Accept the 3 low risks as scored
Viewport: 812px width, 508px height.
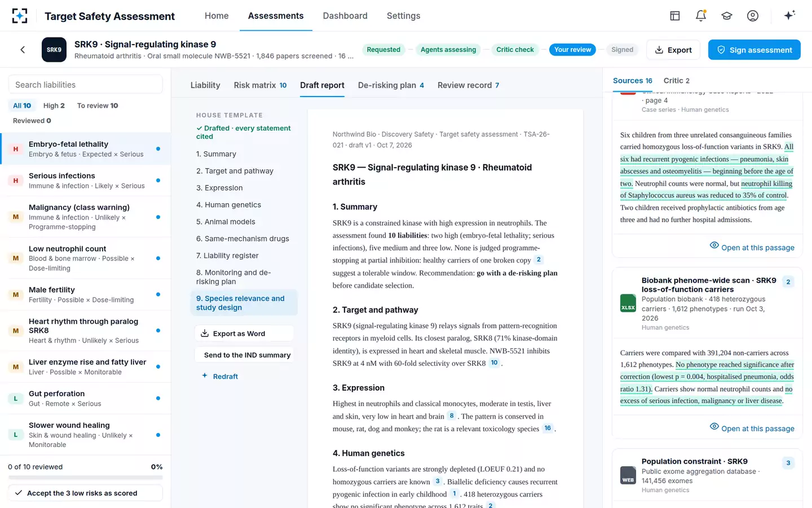[x=86, y=493]
